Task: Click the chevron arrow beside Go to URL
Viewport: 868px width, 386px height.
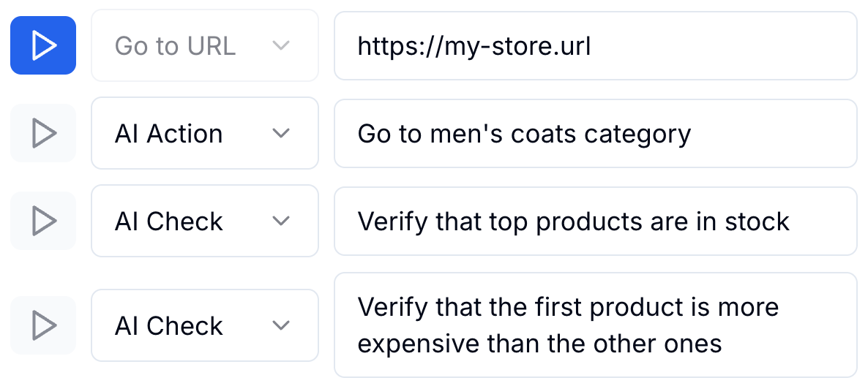Action: (x=281, y=45)
